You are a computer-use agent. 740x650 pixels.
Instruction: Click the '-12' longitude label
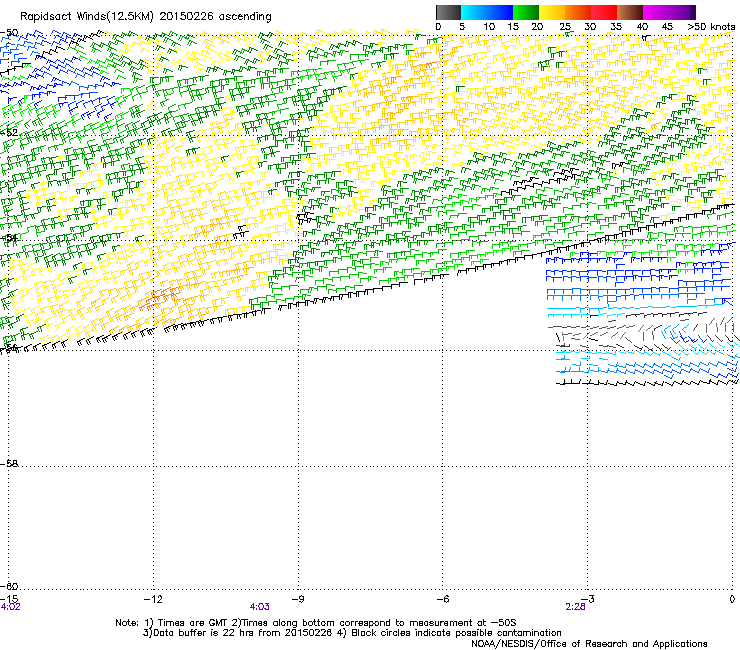(x=153, y=599)
